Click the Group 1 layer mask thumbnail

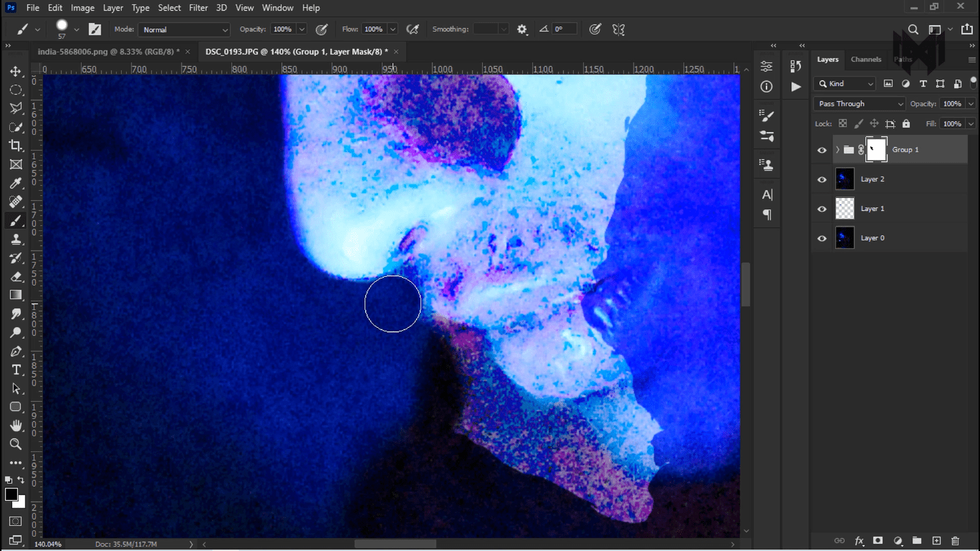(876, 150)
